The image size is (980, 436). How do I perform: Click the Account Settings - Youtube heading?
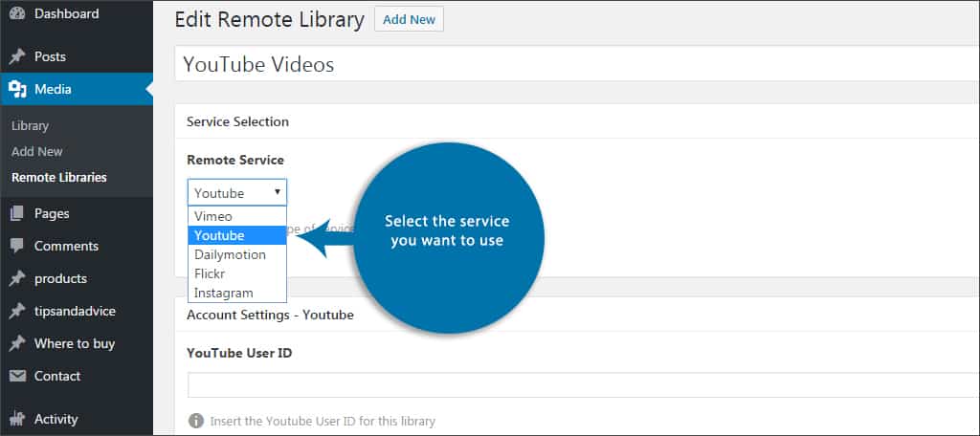(x=270, y=316)
